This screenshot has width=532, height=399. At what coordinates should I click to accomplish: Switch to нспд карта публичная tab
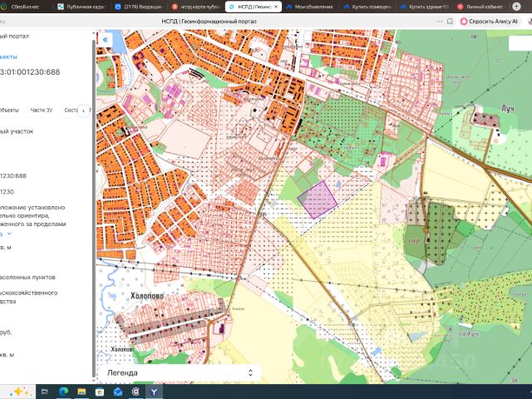pos(196,7)
